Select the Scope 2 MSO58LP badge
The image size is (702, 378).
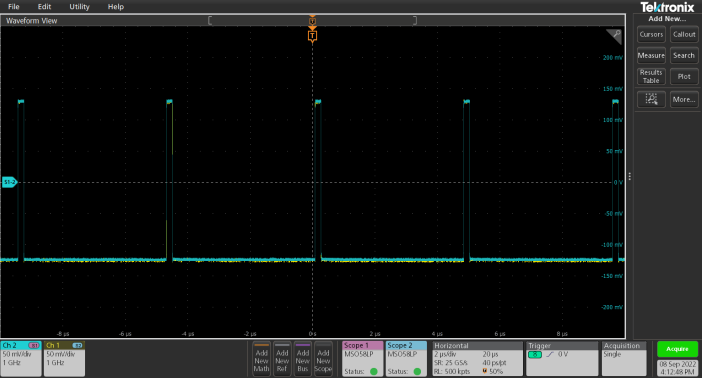(x=407, y=358)
